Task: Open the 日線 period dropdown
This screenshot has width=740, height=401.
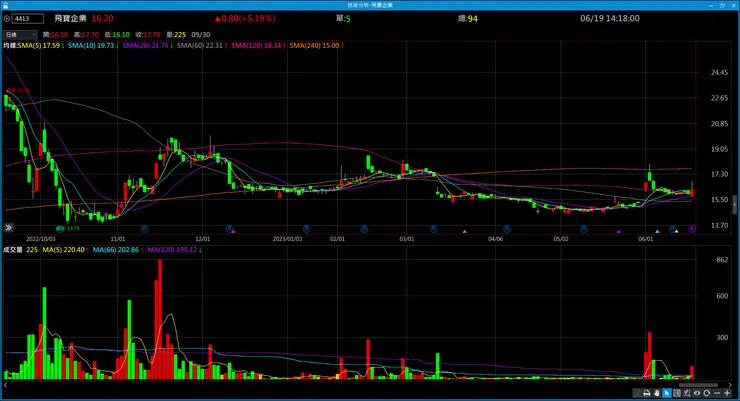Action: (20, 34)
